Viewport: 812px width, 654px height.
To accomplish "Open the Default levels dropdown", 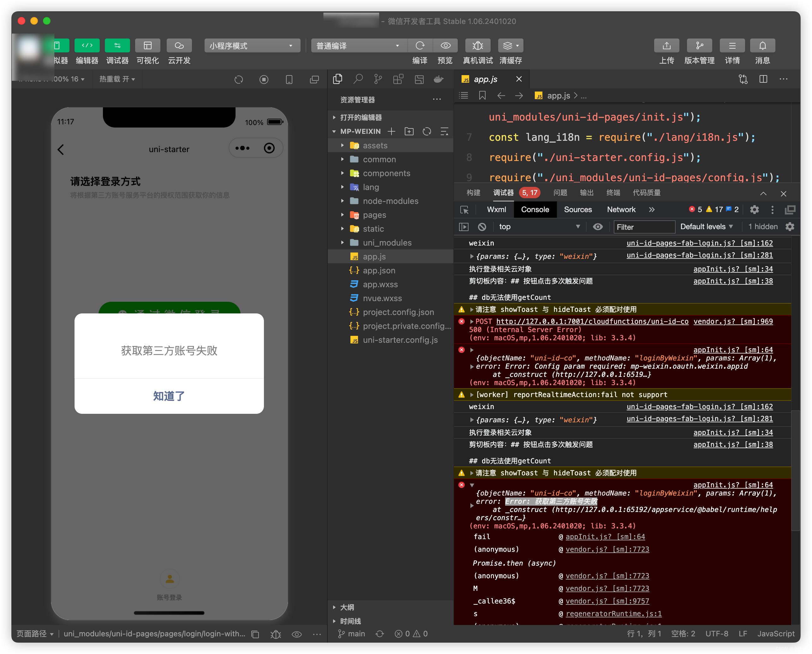I will pyautogui.click(x=707, y=227).
